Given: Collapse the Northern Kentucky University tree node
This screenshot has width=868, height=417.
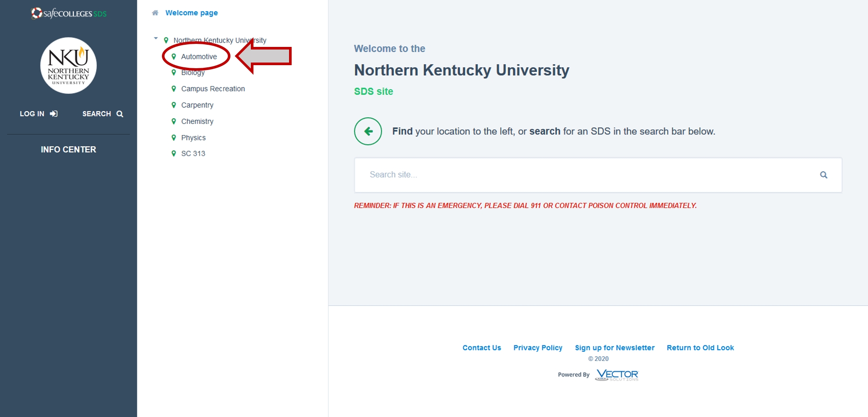Looking at the screenshot, I should click(x=156, y=39).
